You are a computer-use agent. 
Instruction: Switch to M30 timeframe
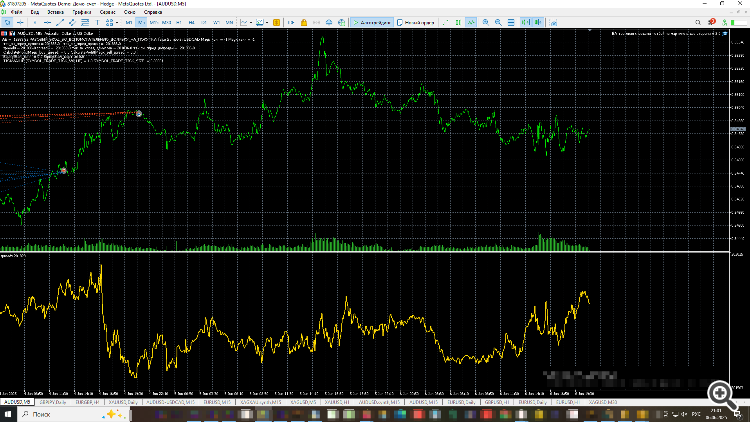click(166, 22)
